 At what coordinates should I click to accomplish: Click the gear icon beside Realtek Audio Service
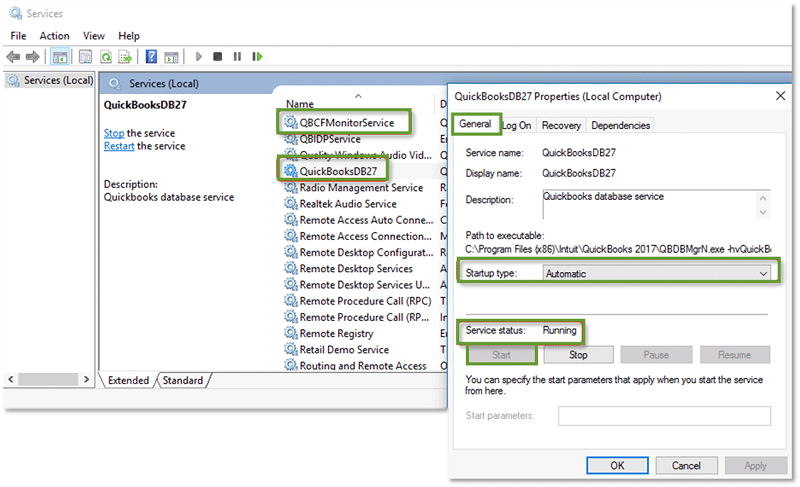291,203
